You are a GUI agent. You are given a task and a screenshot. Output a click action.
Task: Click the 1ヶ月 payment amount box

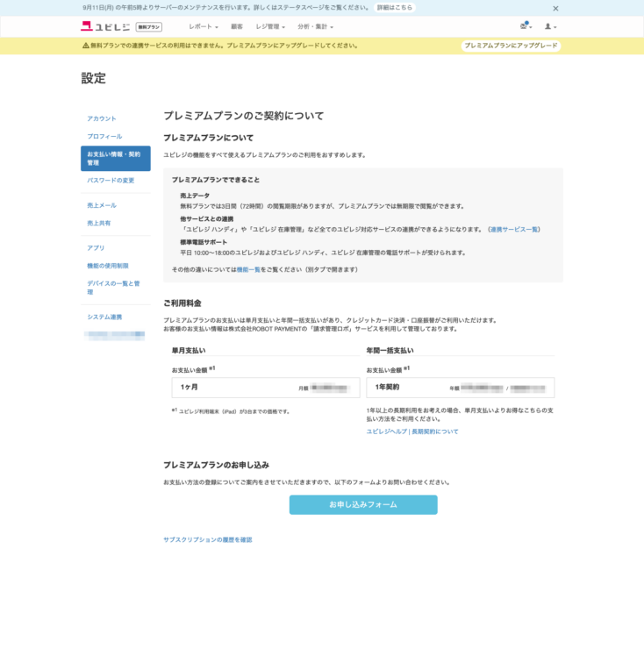[266, 388]
